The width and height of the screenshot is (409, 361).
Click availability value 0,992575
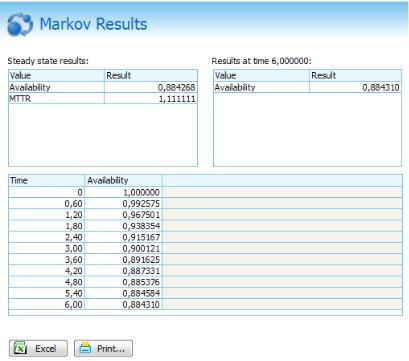(x=141, y=204)
